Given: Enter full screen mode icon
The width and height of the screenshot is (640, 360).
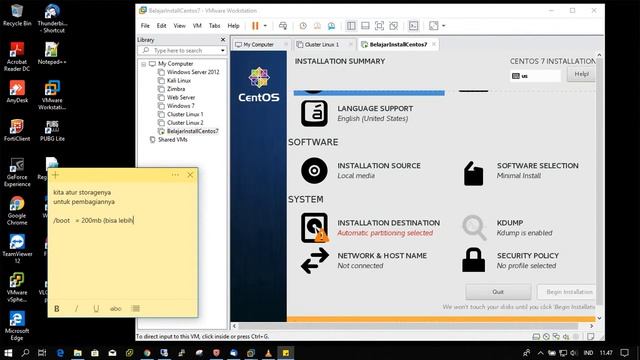Looking at the screenshot, I should click(380, 26).
